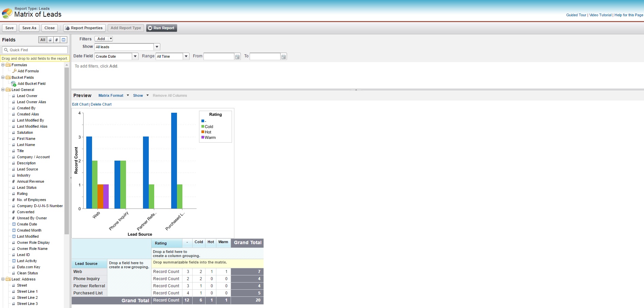This screenshot has width=644, height=308.
Task: Click the purple Warm legend swatch
Action: coord(203,137)
